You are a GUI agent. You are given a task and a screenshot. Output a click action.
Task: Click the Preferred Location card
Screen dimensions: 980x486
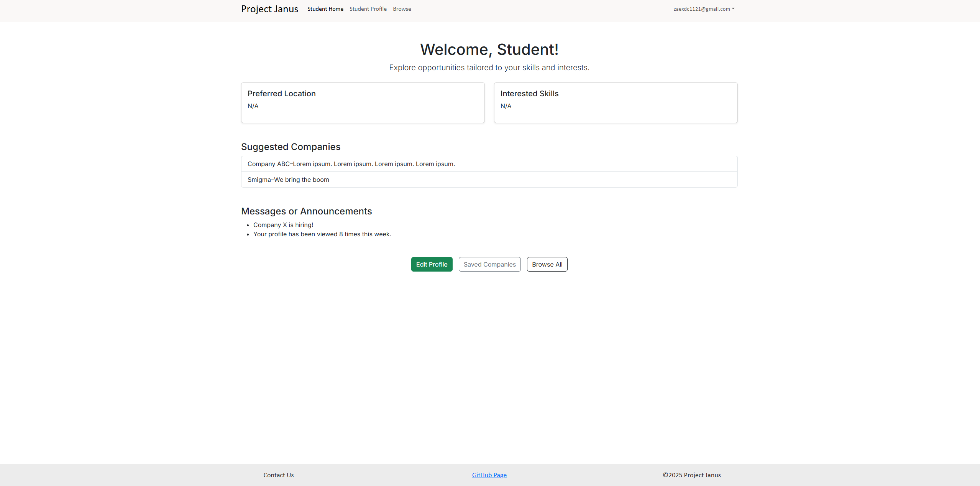[363, 102]
